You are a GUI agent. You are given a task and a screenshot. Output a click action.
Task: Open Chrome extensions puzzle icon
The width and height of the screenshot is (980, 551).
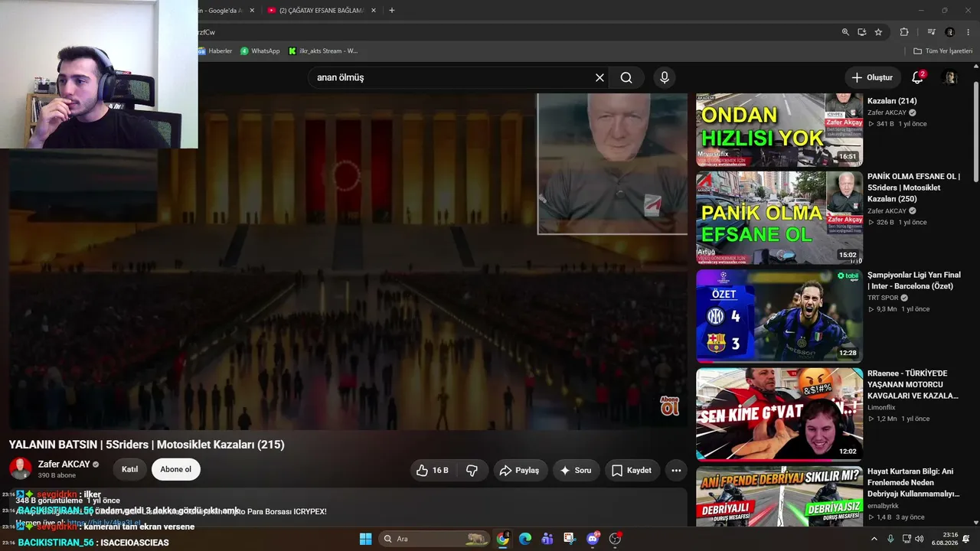point(904,32)
